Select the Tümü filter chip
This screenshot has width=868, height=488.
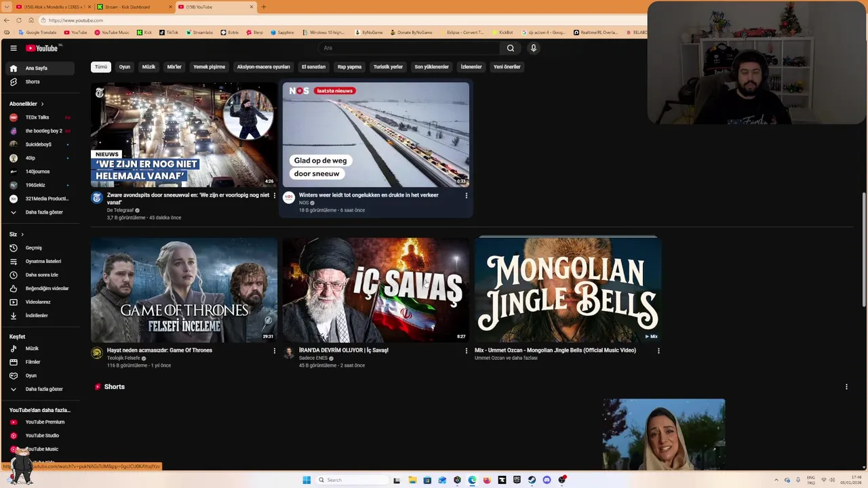tap(101, 66)
